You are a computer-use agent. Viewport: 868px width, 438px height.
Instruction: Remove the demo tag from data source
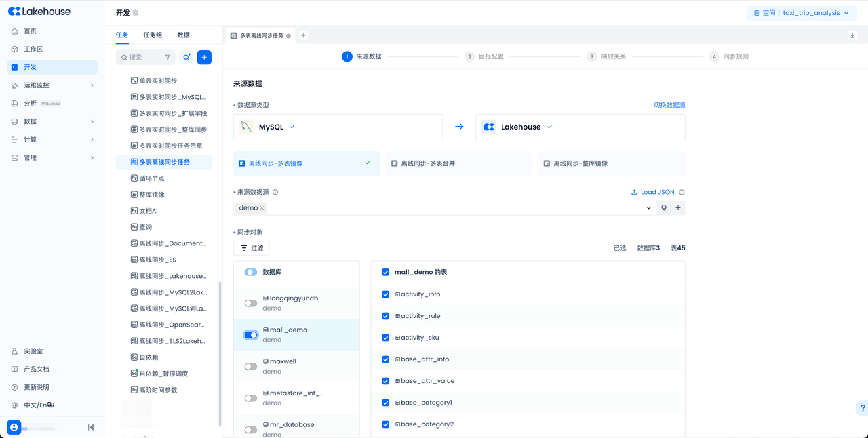(x=262, y=208)
